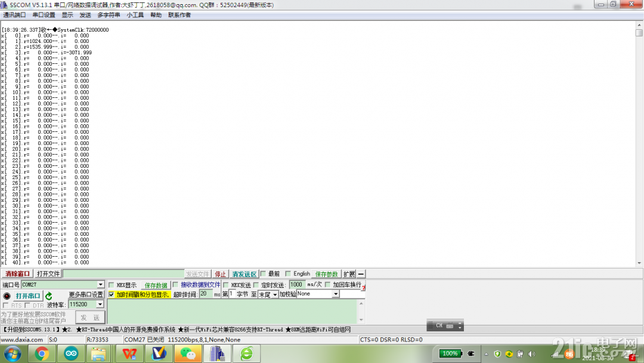This screenshot has width=644, height=363.
Task: Switch to the SSCOM building taskbar icon
Action: coord(217,353)
